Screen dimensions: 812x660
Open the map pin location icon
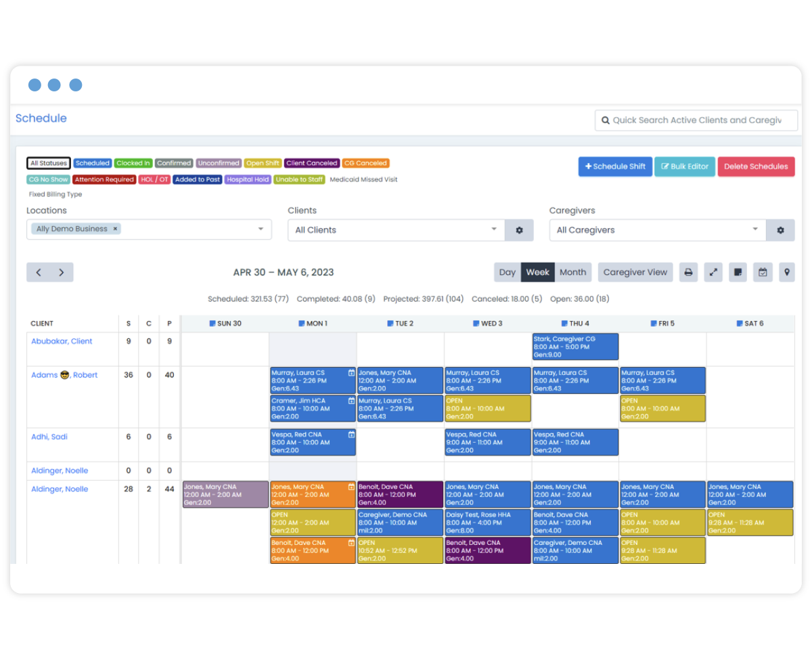point(786,272)
